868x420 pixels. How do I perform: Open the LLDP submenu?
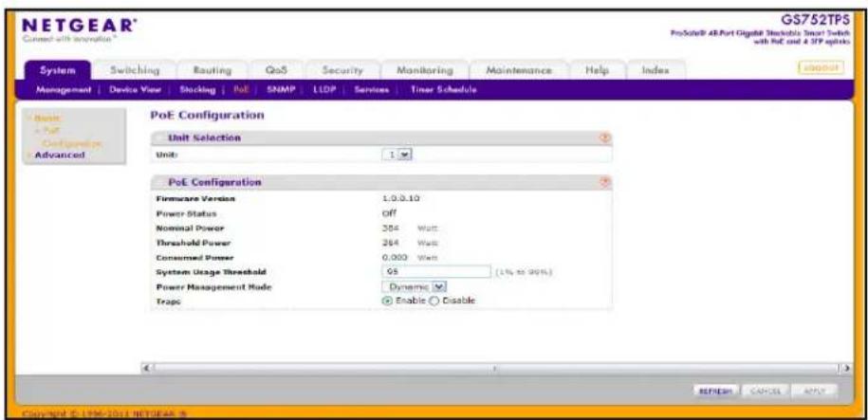(325, 90)
